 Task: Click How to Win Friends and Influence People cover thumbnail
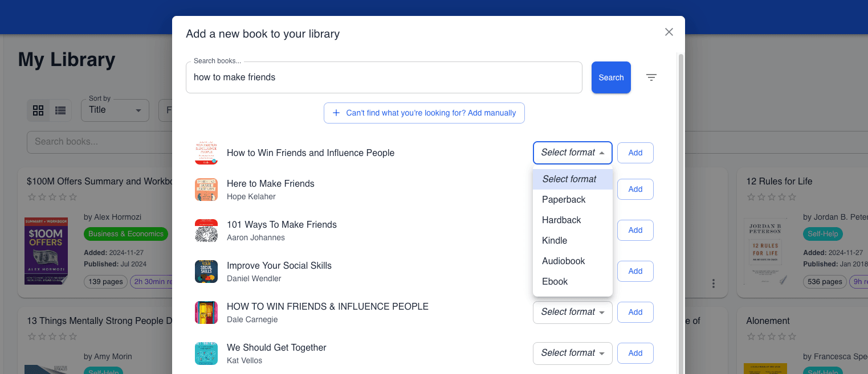click(x=206, y=153)
